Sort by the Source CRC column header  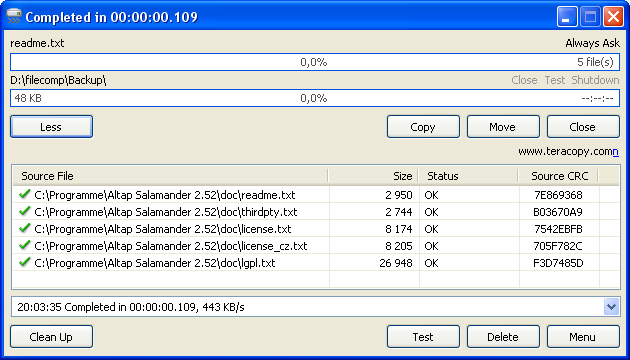point(559,176)
